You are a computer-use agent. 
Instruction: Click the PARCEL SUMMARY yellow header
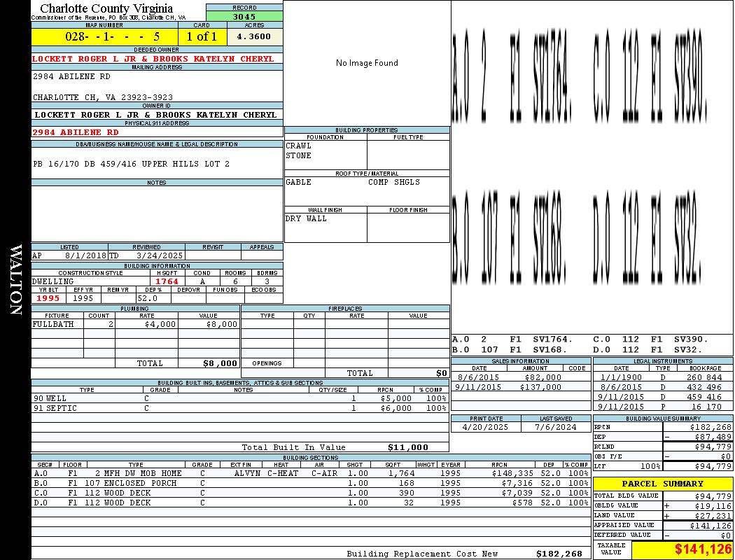(x=663, y=484)
